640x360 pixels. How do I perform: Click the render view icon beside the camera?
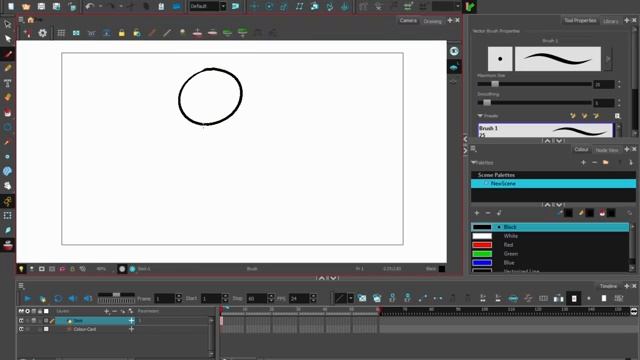(454, 51)
